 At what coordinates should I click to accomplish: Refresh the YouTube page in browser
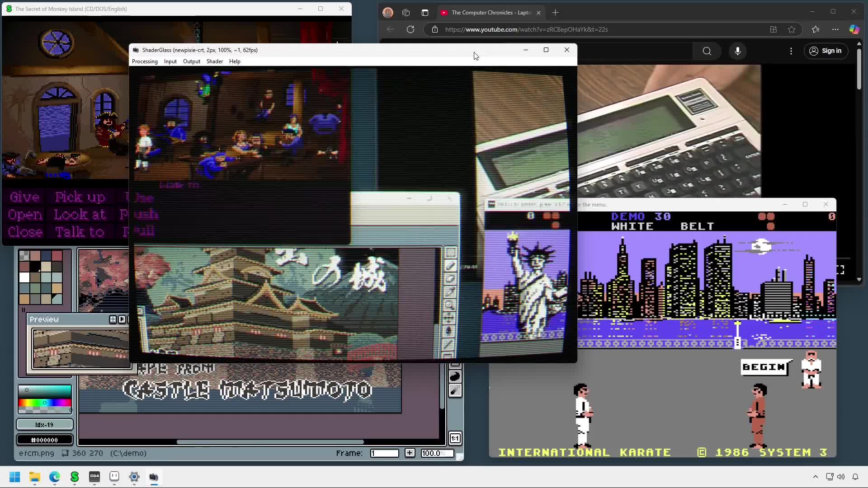pos(410,29)
